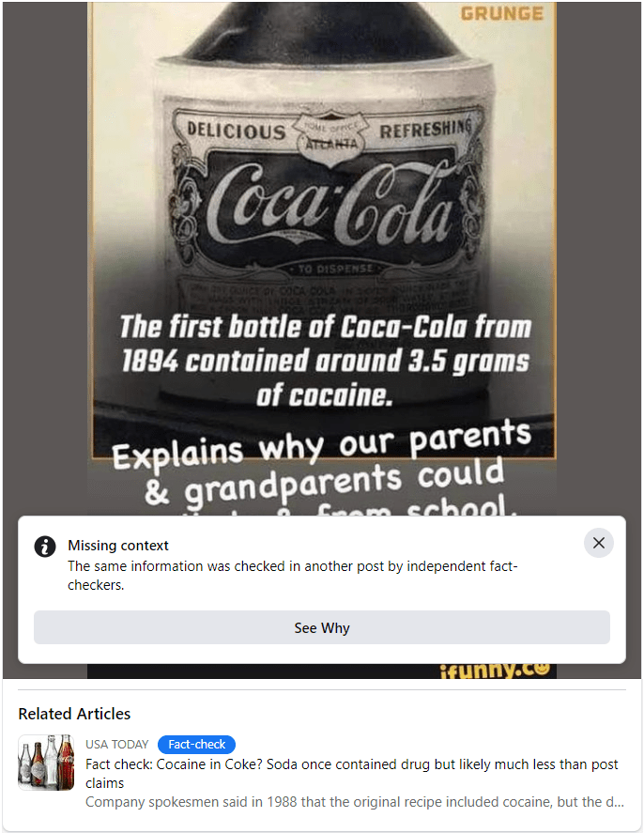Viewport: 644px width, 833px height.
Task: Click the 'TO DISPENSE' text on label
Action: point(335,269)
